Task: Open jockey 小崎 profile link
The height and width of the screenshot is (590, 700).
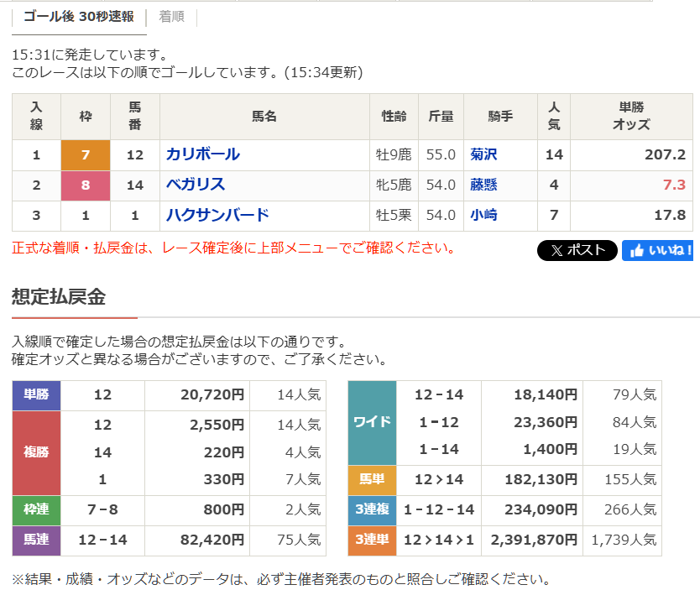Action: [483, 215]
